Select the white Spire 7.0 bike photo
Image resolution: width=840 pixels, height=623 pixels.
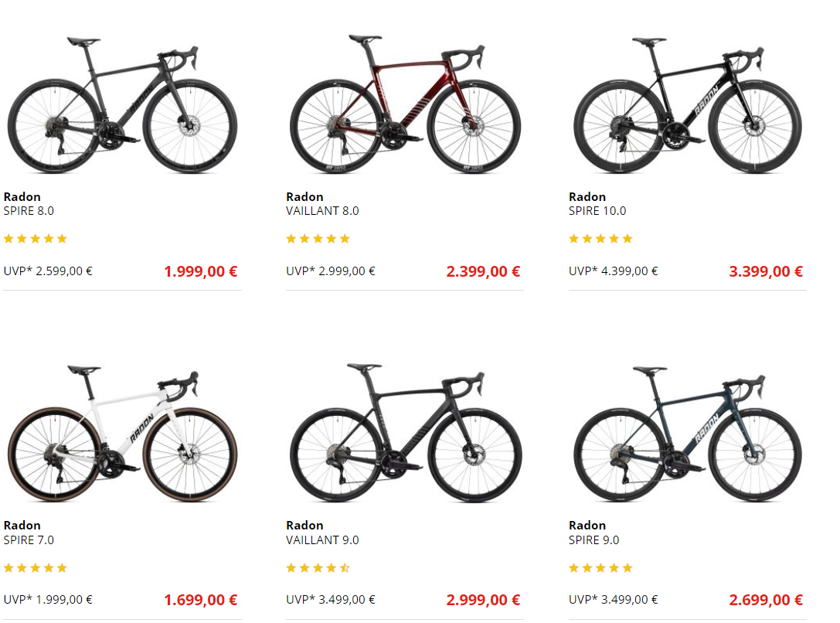click(122, 433)
